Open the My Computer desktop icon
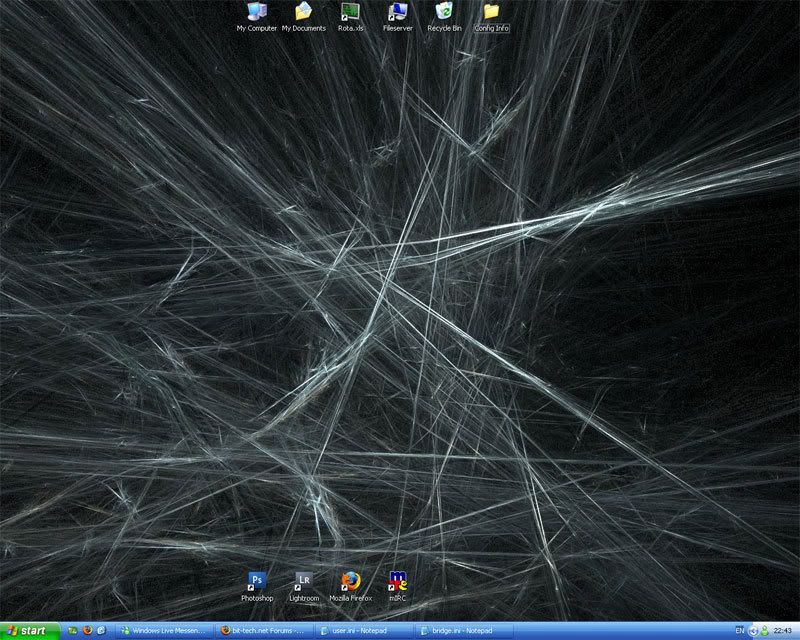The width and height of the screenshot is (800, 640). [x=256, y=13]
